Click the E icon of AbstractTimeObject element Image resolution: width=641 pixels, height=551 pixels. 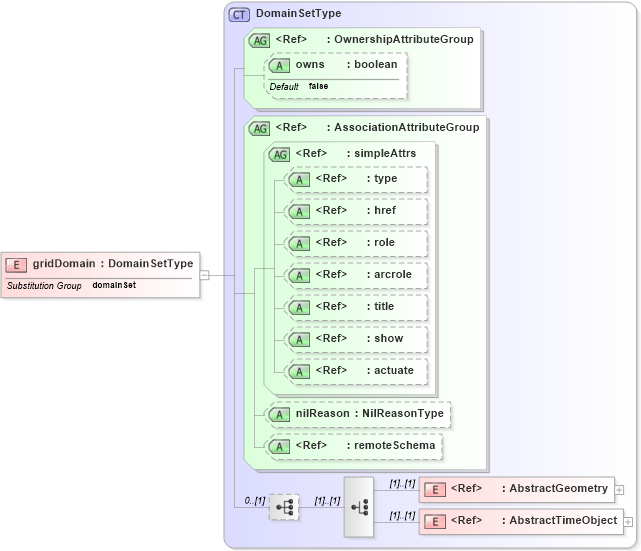pyautogui.click(x=435, y=522)
